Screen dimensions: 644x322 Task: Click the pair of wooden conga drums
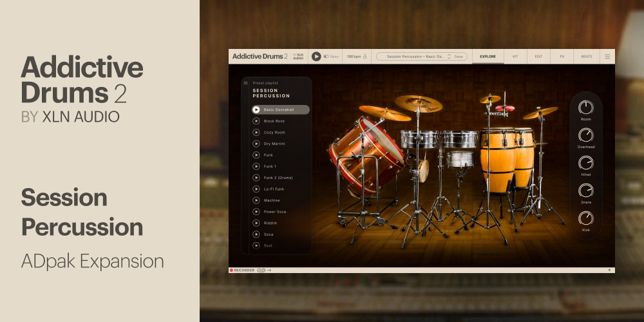(507, 159)
